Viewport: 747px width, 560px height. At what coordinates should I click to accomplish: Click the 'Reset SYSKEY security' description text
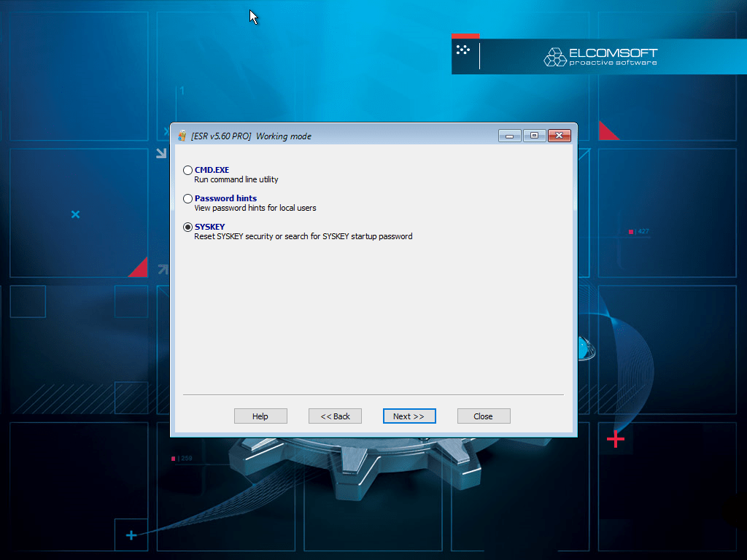coord(303,237)
